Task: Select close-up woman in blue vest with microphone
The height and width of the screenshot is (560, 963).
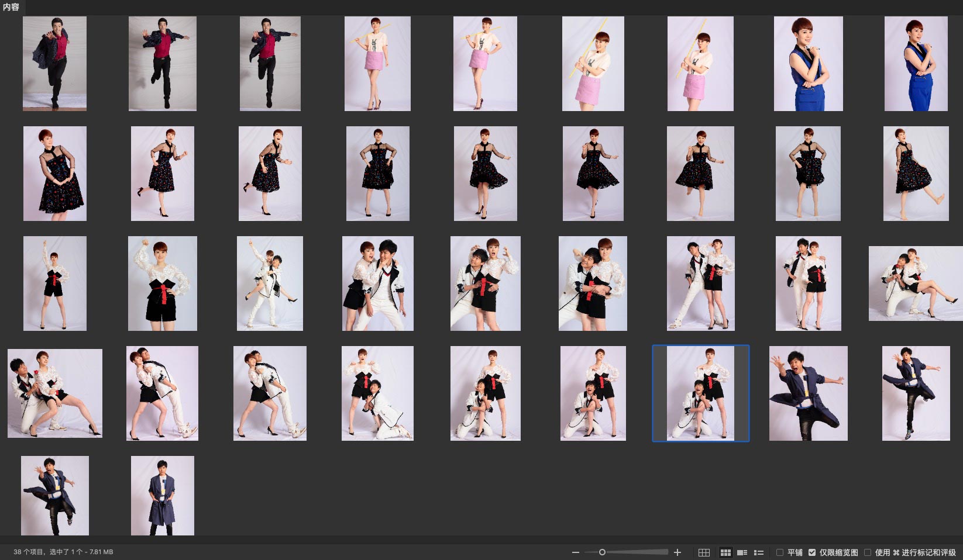Action: point(808,63)
